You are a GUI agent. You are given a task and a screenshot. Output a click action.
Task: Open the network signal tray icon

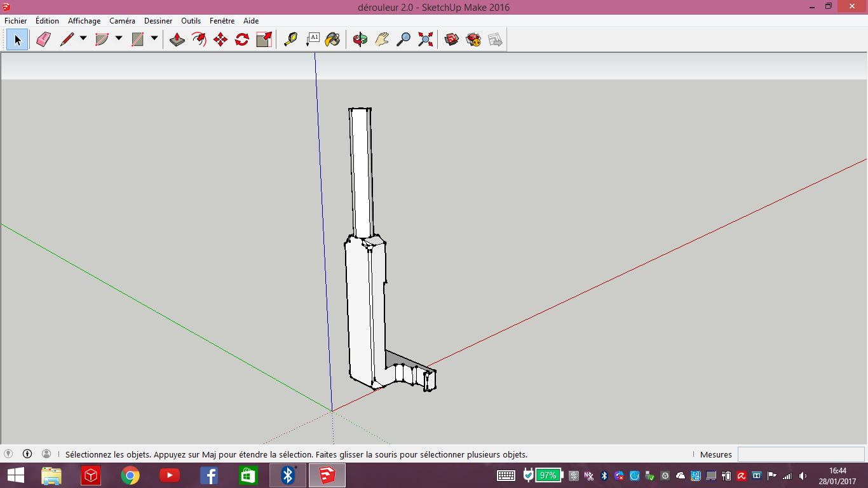coord(787,475)
